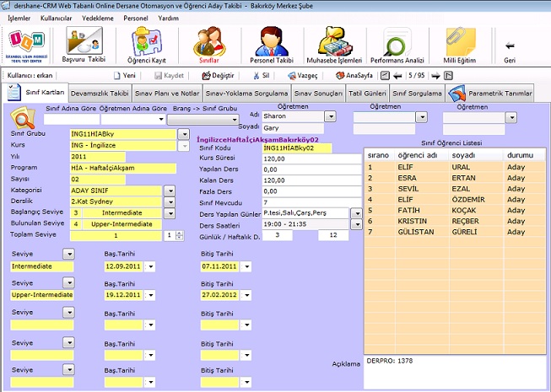Viewport: 551px width, 392px height.
Task: Switch to the Sınav-Yoklama Sorgulama tab
Action: click(246, 94)
